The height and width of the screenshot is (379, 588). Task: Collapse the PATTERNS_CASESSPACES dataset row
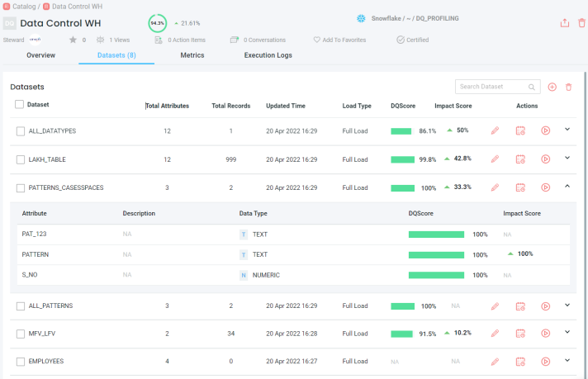point(567,186)
